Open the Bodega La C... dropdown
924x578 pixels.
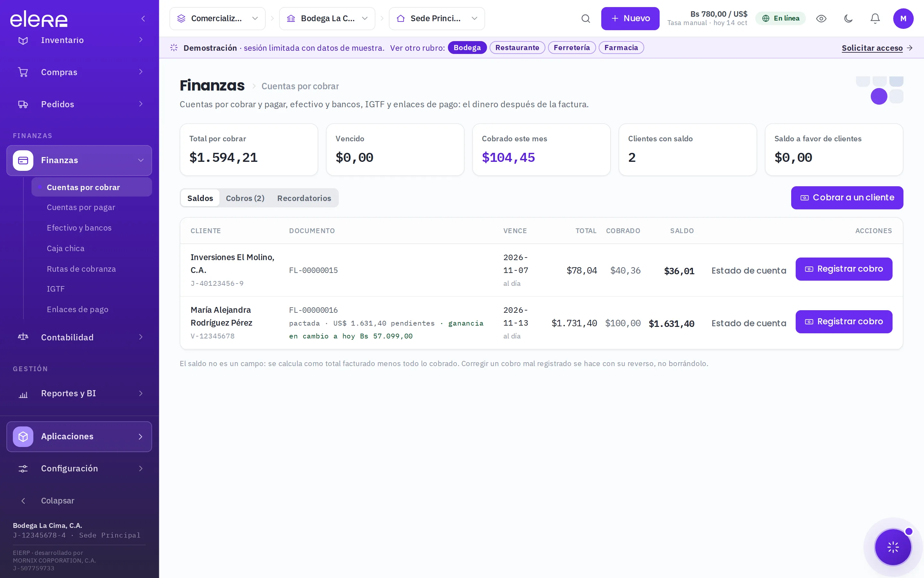point(327,18)
